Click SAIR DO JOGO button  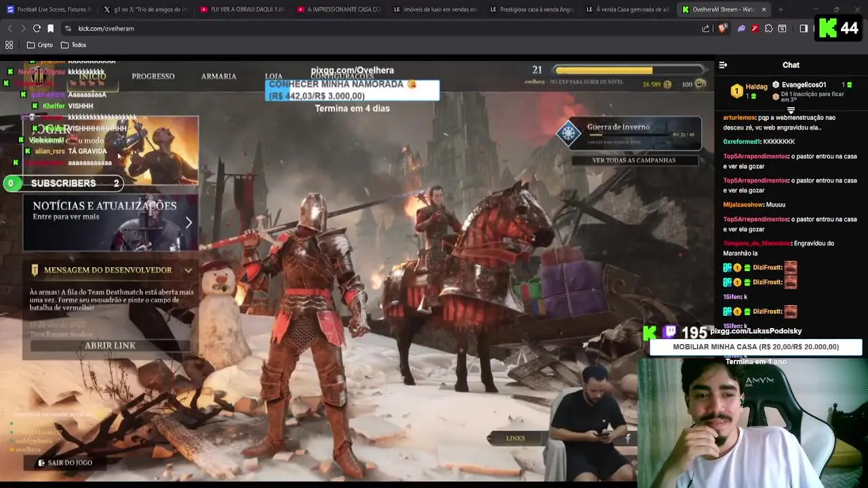click(65, 463)
